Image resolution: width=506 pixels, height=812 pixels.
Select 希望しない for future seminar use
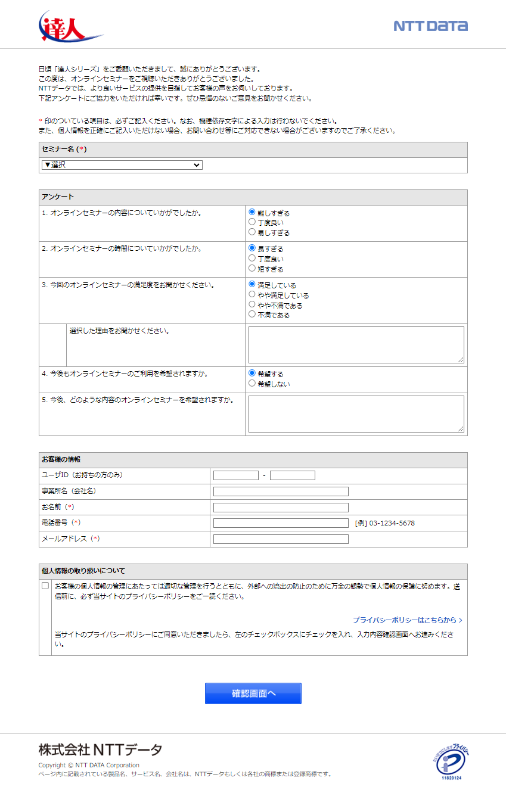coord(252,384)
